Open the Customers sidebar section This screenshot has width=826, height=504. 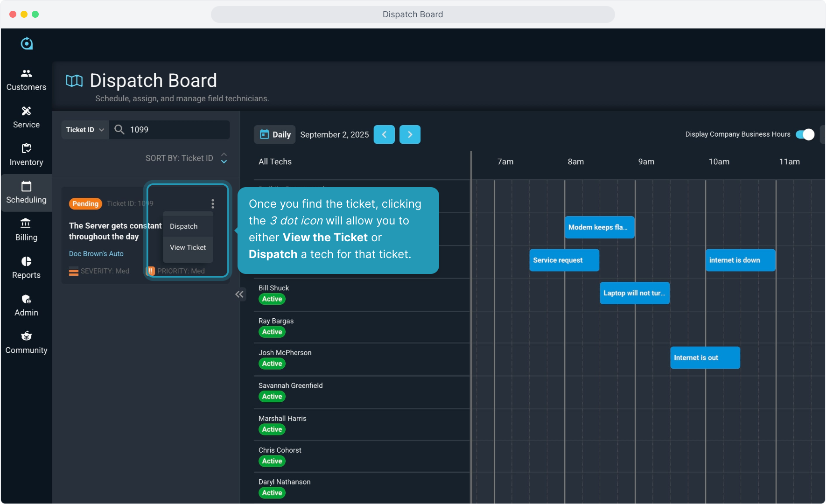pos(26,80)
